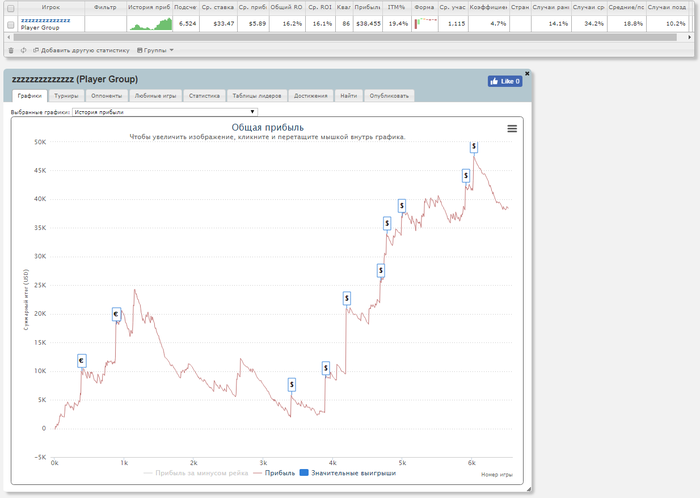Image resolution: width=700 pixels, height=498 pixels.
Task: Check the Player Group row checkbox
Action: coord(11,24)
